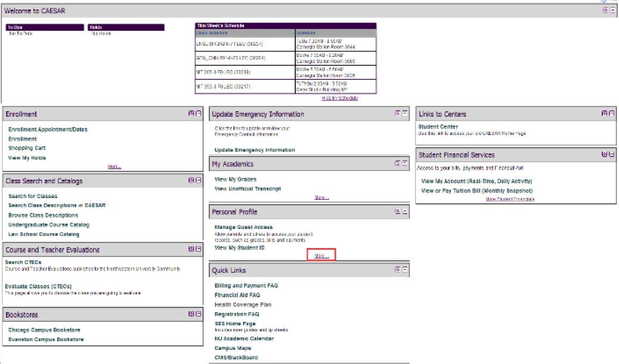Open View Unofficial Transcript link

[248, 189]
